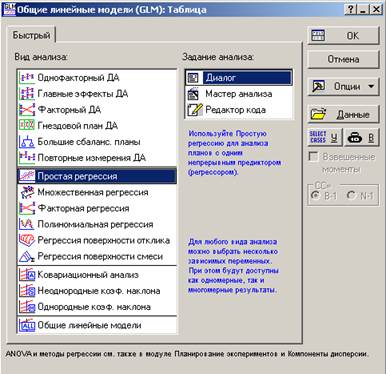
Task: Select Однофакторный ДА text row
Action: 78,78
